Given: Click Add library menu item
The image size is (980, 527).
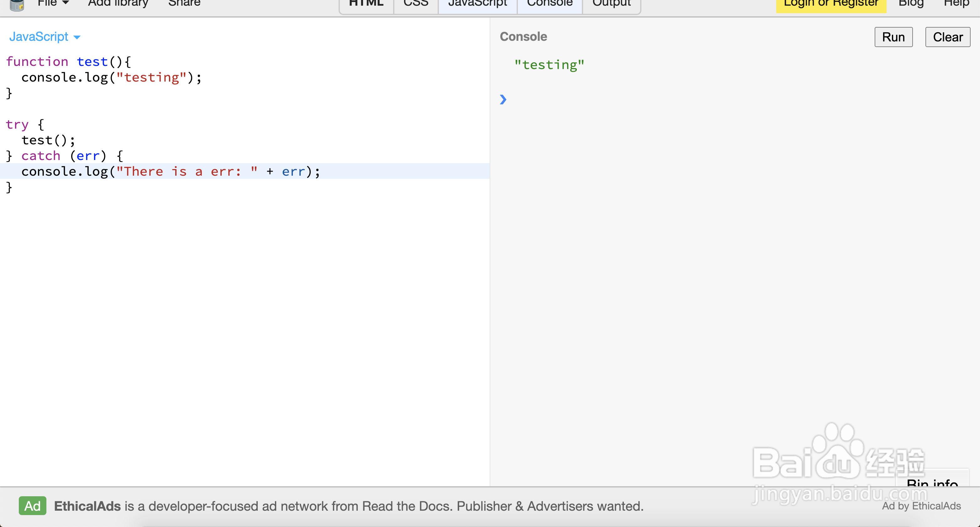Looking at the screenshot, I should (x=118, y=3).
